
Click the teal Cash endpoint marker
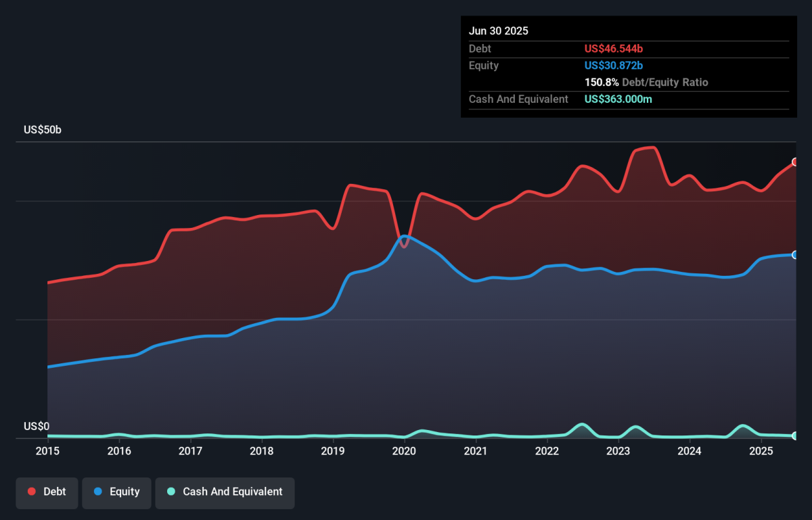coord(795,436)
